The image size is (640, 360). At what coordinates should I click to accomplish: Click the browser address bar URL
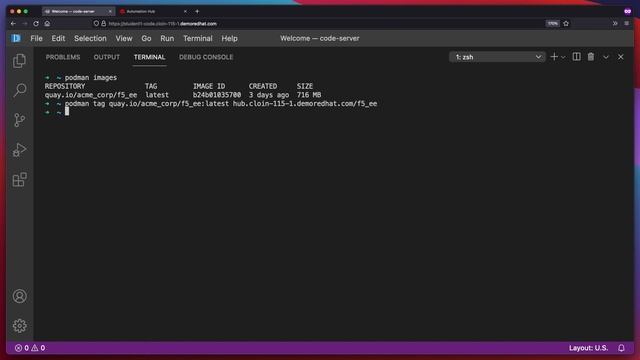click(x=162, y=24)
